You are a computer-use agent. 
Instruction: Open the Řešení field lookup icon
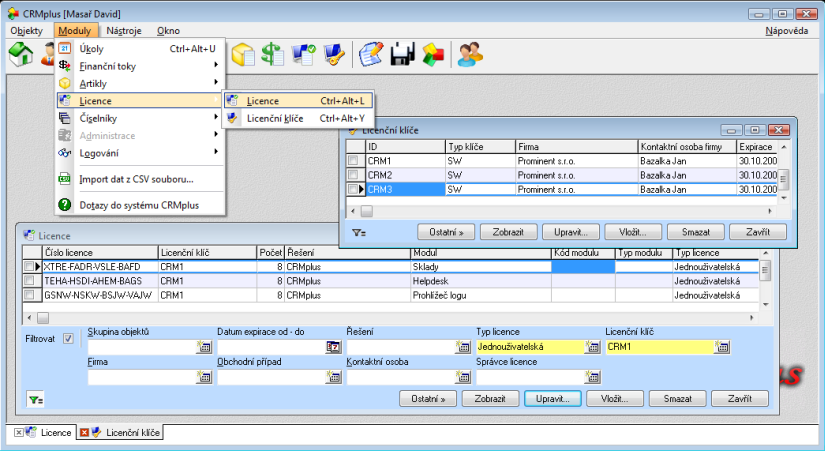click(x=463, y=347)
